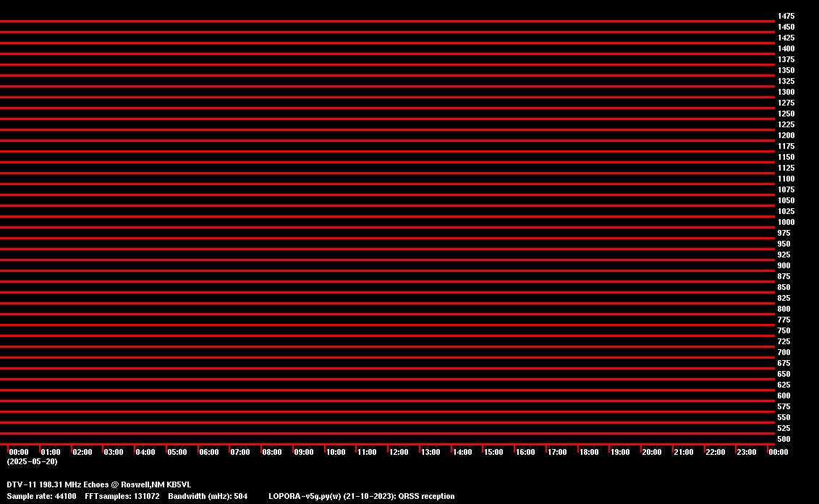Click the 1250 frequency scale label
Viewport: 819px width, 504px height.
(786, 114)
